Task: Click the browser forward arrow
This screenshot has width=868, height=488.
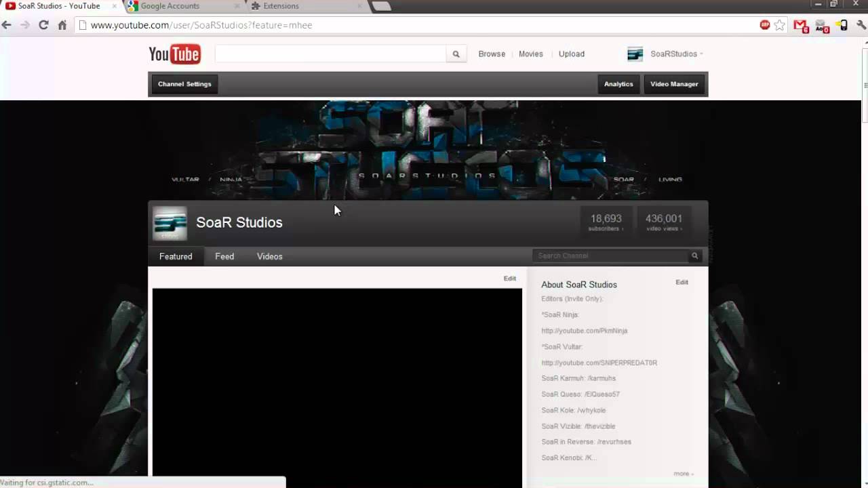Action: (25, 25)
